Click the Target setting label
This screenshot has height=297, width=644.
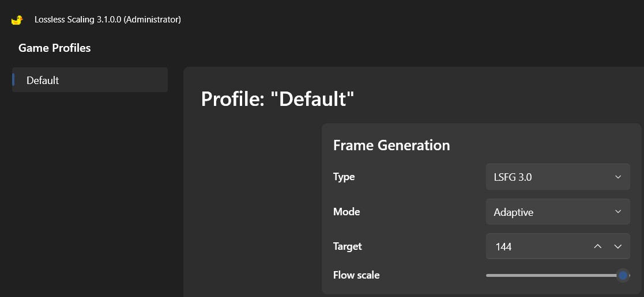point(348,246)
